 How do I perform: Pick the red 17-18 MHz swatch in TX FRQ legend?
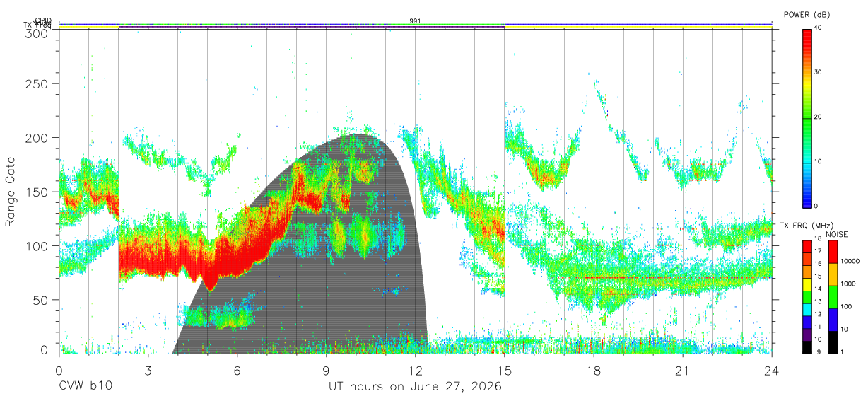coord(807,247)
